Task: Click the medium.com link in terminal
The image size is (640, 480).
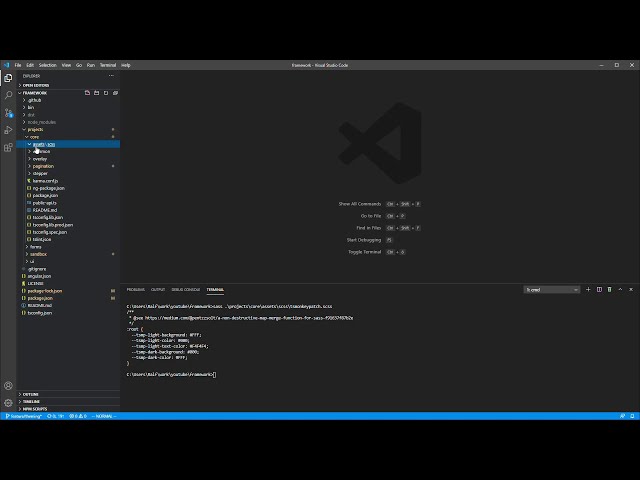Action: (x=249, y=318)
